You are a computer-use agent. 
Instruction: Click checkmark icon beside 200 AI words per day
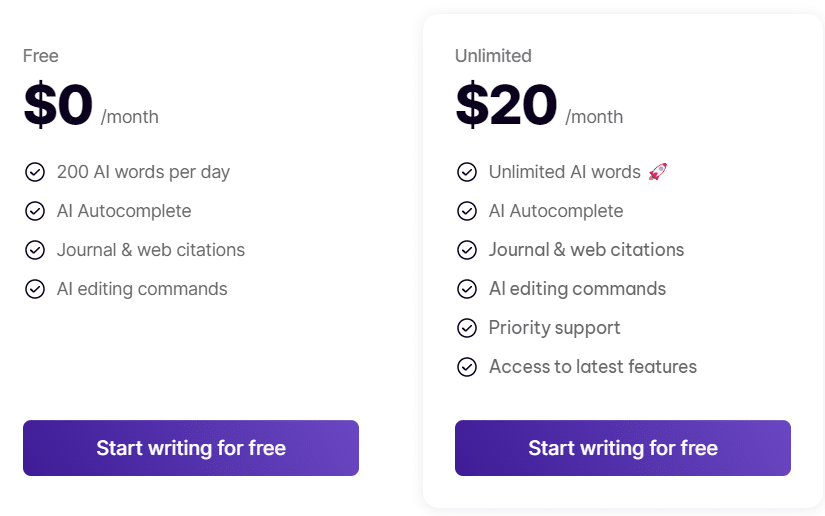[35, 172]
